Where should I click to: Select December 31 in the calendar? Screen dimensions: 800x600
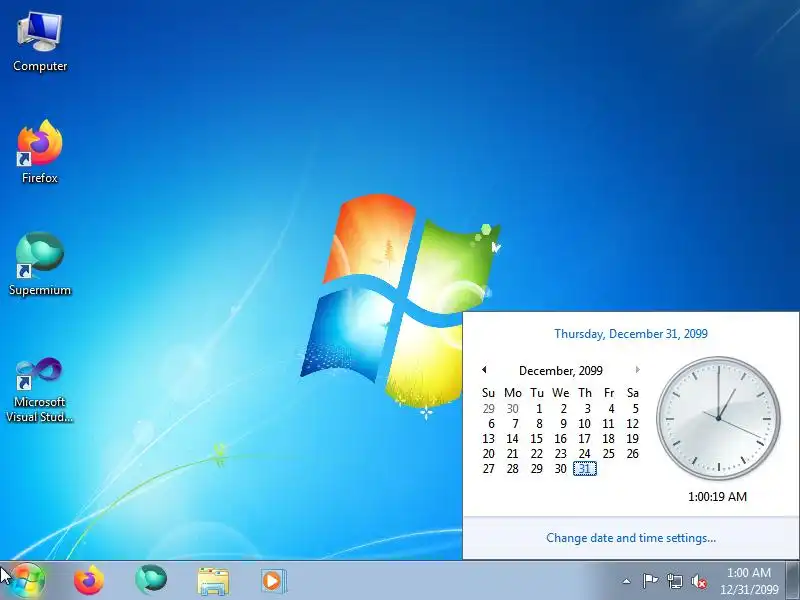pyautogui.click(x=585, y=468)
